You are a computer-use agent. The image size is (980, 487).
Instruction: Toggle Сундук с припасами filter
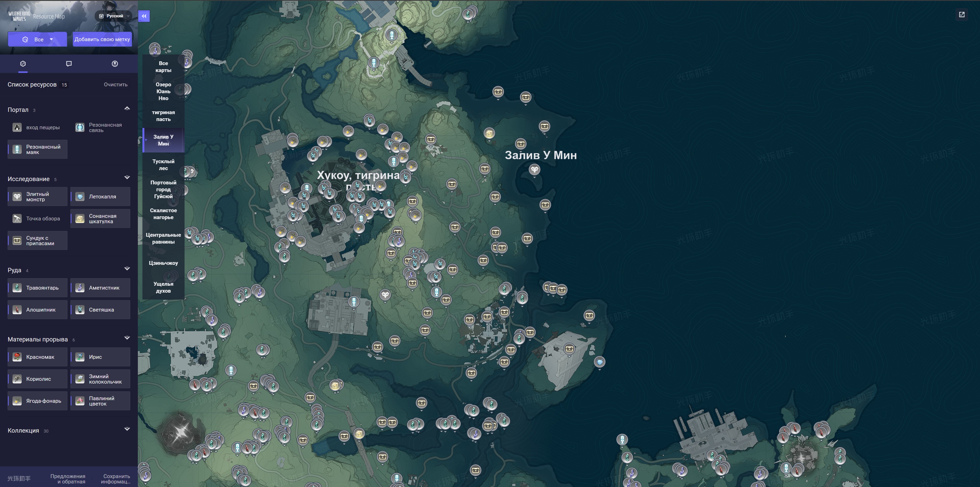pyautogui.click(x=37, y=241)
